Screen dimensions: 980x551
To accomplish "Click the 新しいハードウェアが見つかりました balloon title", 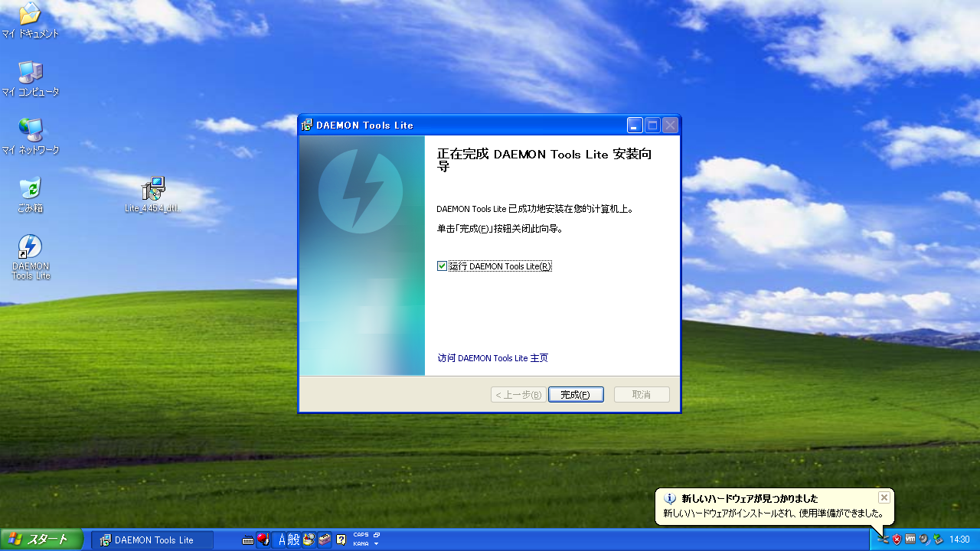I will click(750, 499).
